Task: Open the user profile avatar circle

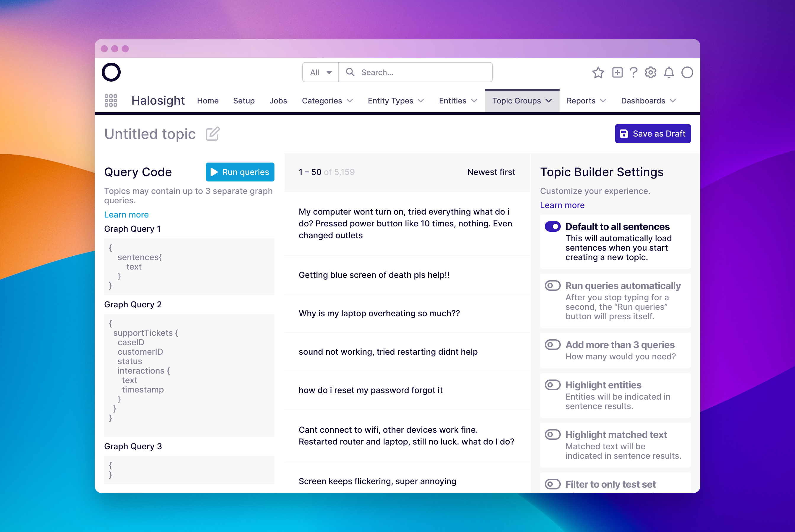Action: (687, 72)
